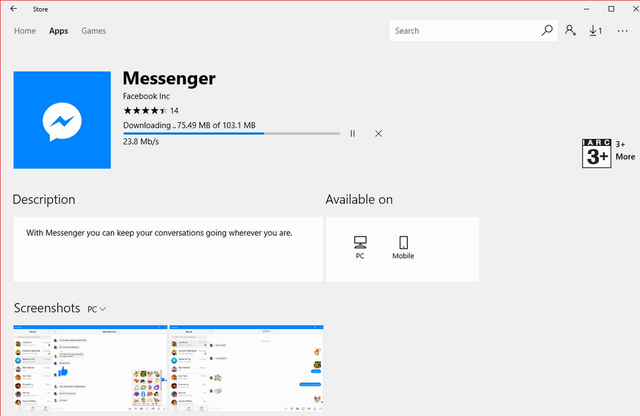
Task: Open the Games tab
Action: pyautogui.click(x=93, y=31)
